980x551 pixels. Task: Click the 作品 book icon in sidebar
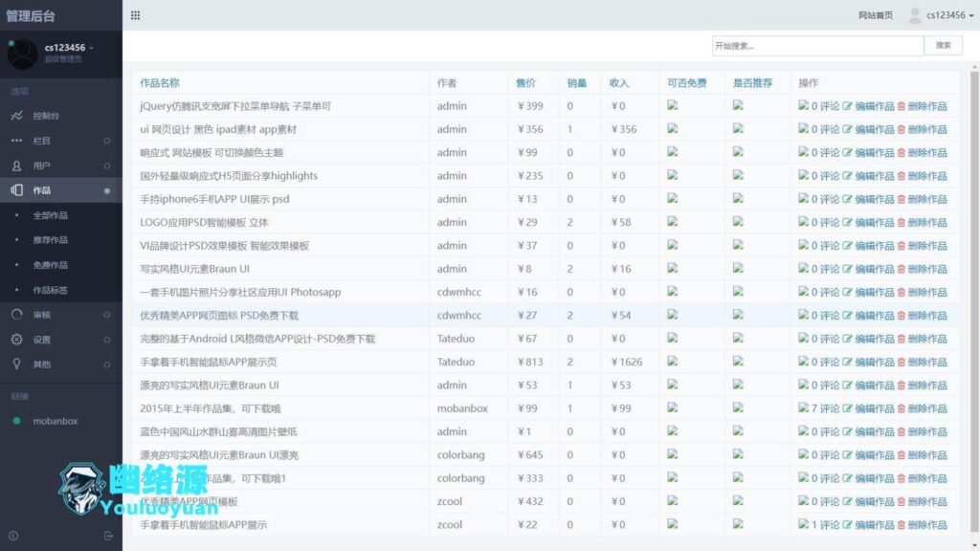[x=17, y=190]
